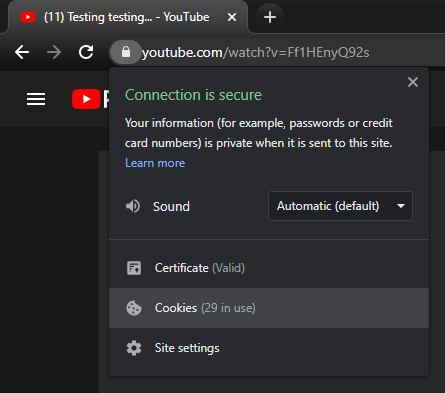This screenshot has width=445, height=393.
Task: Click the certificate icon
Action: click(134, 268)
